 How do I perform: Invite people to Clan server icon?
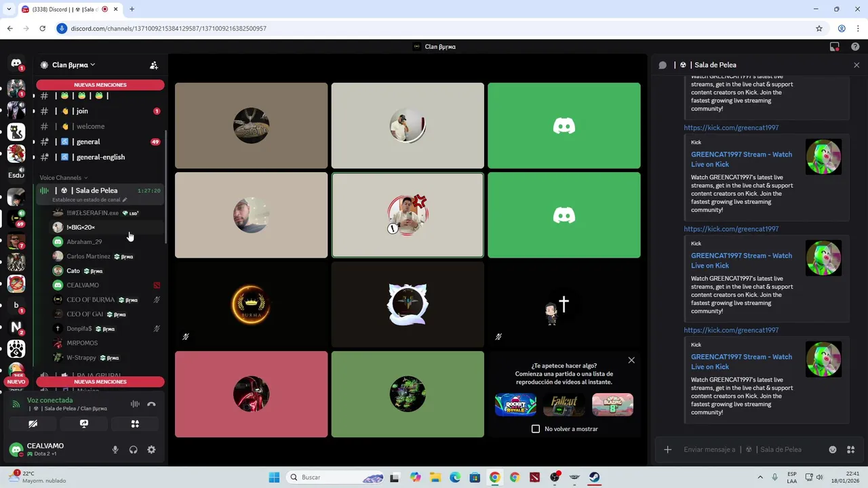pos(154,65)
